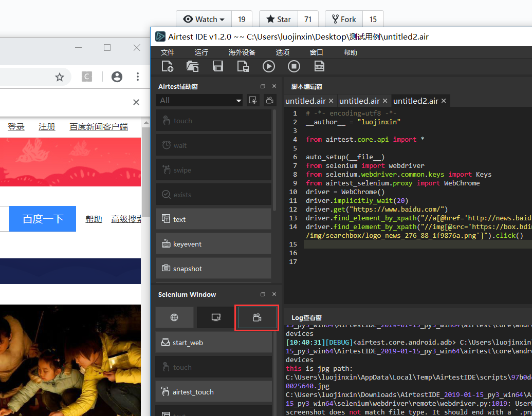Toggle the Selenium record camera button

[257, 317]
